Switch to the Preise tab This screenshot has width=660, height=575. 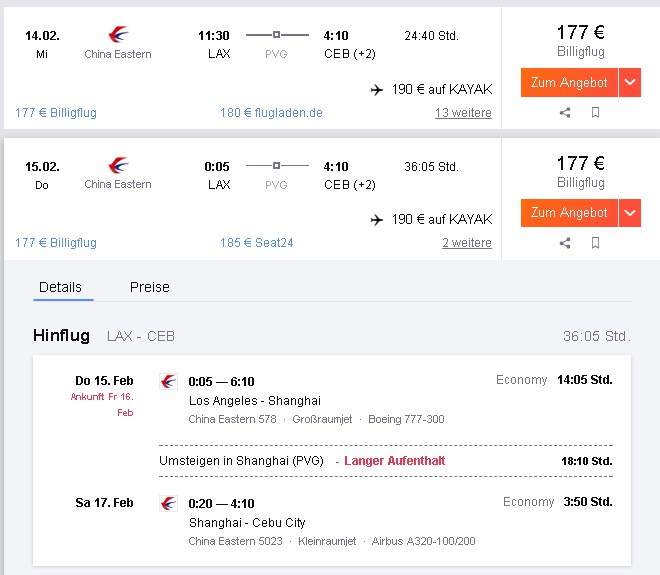pos(149,287)
